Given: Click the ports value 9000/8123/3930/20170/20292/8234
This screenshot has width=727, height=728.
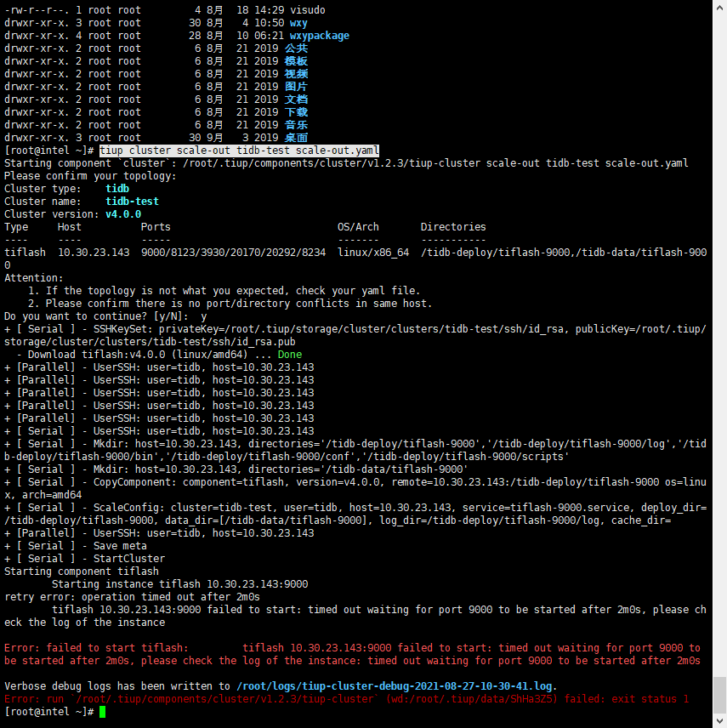Looking at the screenshot, I should (x=234, y=253).
